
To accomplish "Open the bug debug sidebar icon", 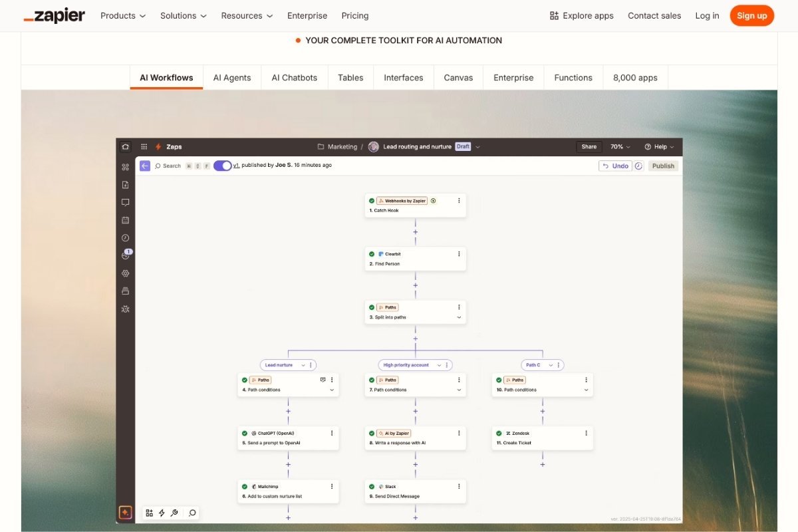I will pos(125,309).
